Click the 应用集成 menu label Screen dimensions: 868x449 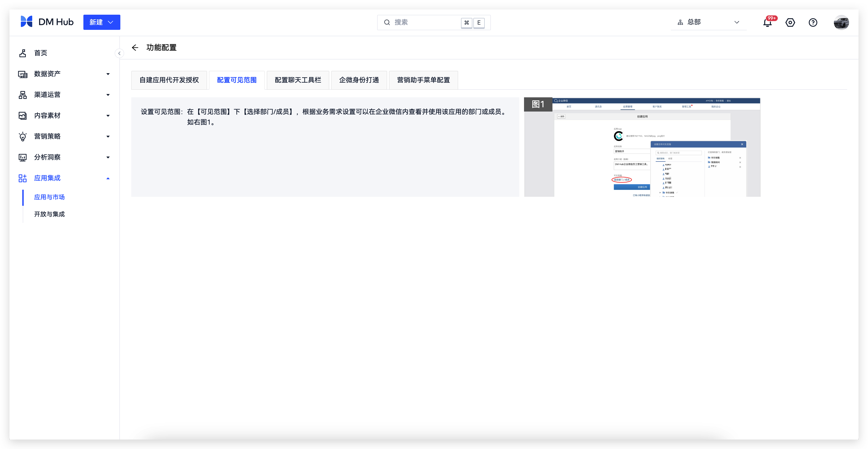pos(47,178)
